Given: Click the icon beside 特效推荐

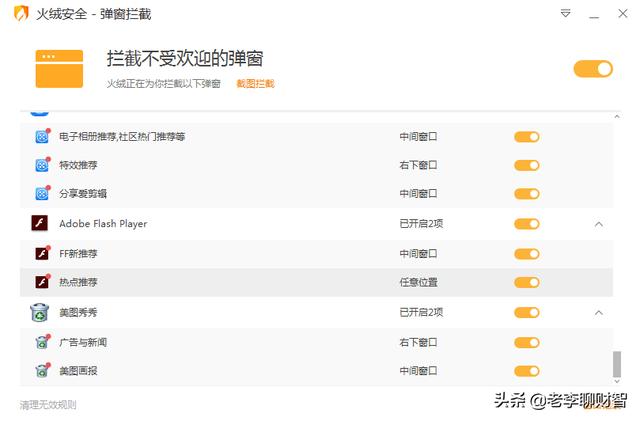Looking at the screenshot, I should coord(42,165).
